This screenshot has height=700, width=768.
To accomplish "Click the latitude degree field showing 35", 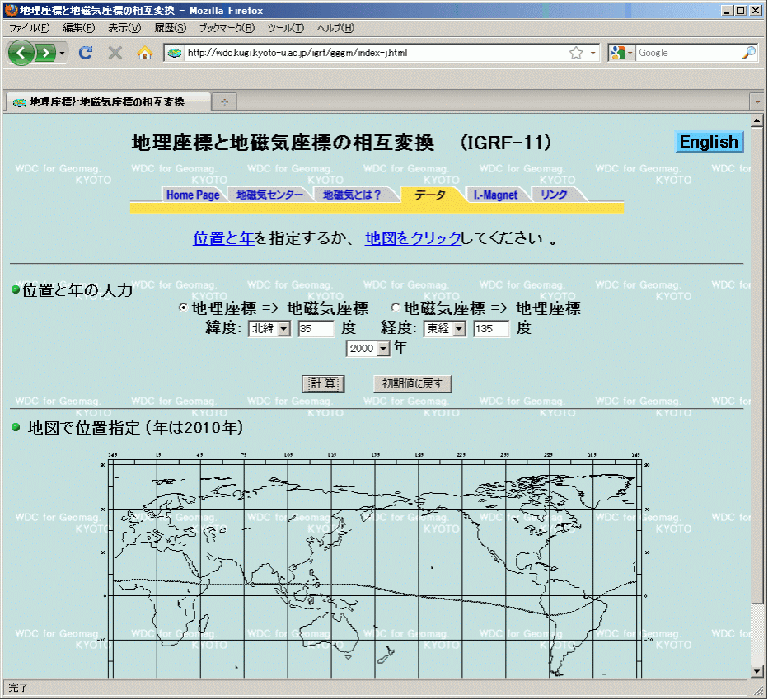I will pyautogui.click(x=316, y=328).
